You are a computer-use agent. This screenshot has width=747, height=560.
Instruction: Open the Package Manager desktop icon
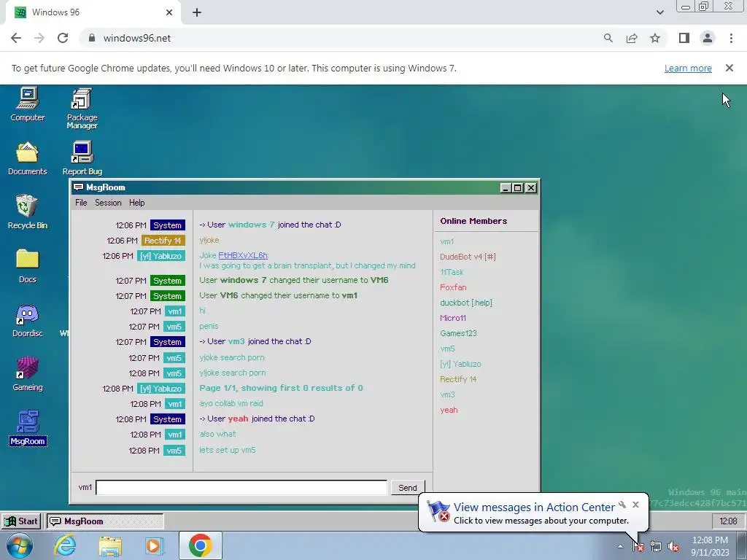pos(82,109)
